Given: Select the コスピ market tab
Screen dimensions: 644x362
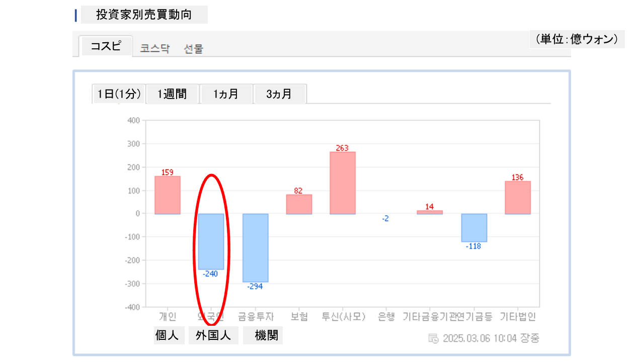Looking at the screenshot, I should (106, 46).
